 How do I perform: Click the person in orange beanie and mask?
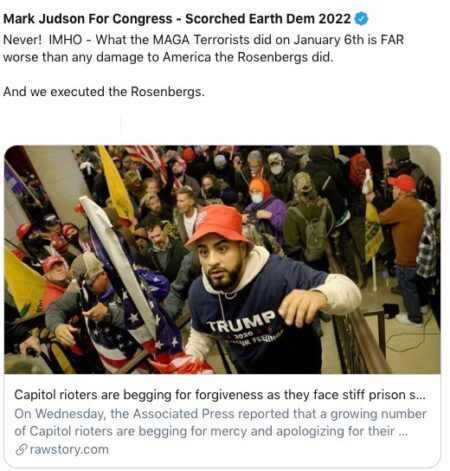265,210
